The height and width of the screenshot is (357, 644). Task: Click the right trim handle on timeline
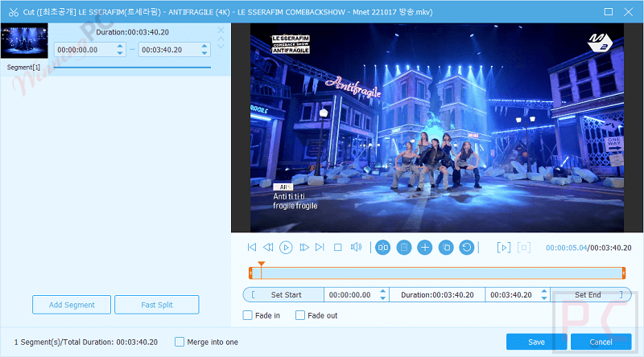[x=623, y=273]
